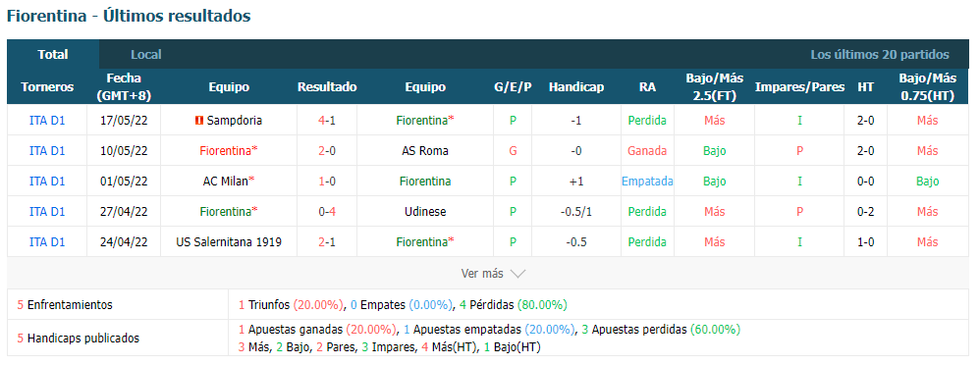980x365 pixels.
Task: Open Los últimos 20 partidos selector
Action: (880, 54)
